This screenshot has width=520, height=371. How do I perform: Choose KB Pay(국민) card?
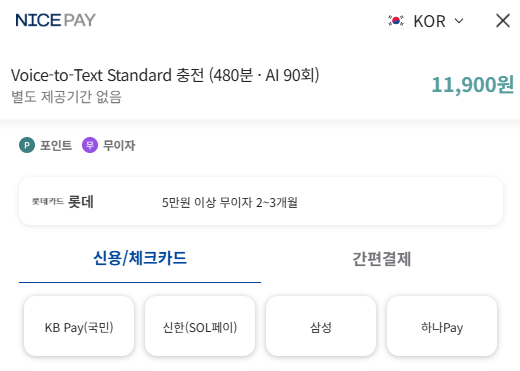(79, 326)
